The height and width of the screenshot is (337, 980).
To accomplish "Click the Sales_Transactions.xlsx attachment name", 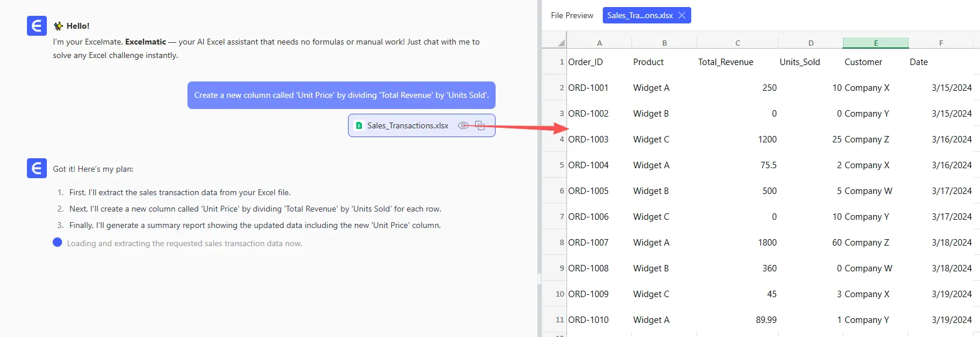I will point(408,125).
